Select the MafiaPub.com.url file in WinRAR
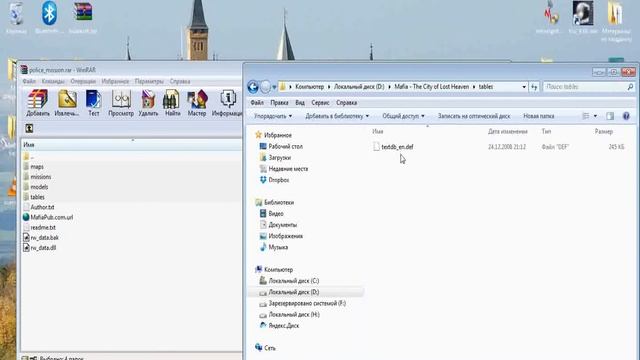 pos(51,217)
